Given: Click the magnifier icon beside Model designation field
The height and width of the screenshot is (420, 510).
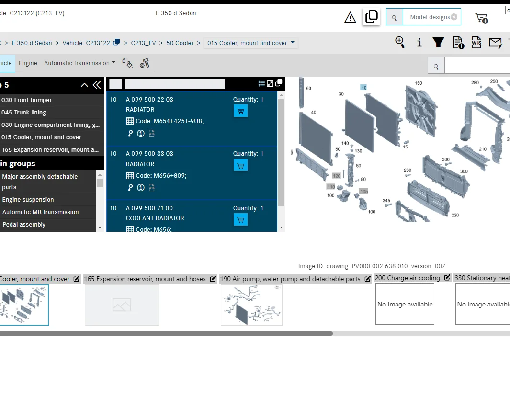Looking at the screenshot, I should coord(394,17).
